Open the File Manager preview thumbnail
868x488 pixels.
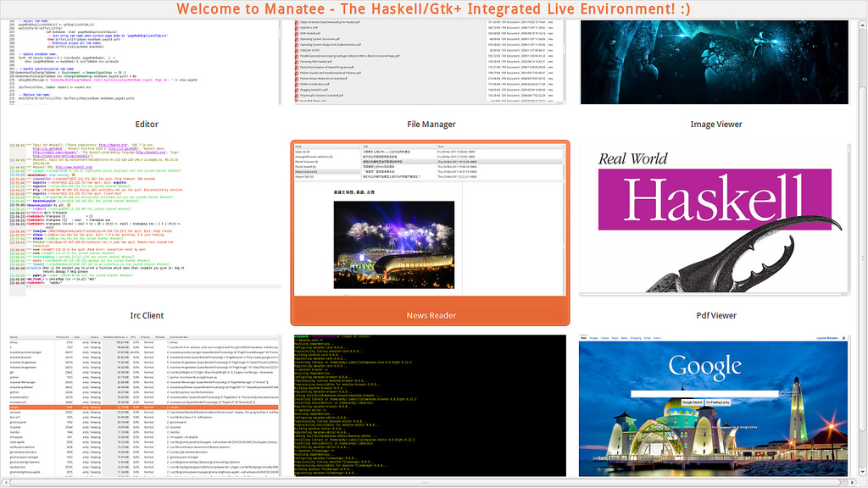[430, 62]
